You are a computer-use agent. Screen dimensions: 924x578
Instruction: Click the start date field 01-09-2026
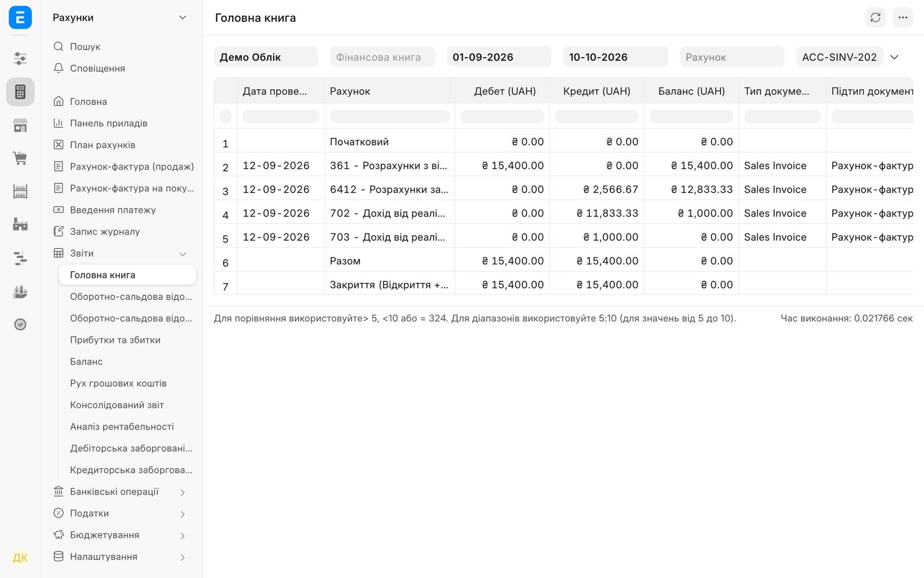click(x=499, y=56)
